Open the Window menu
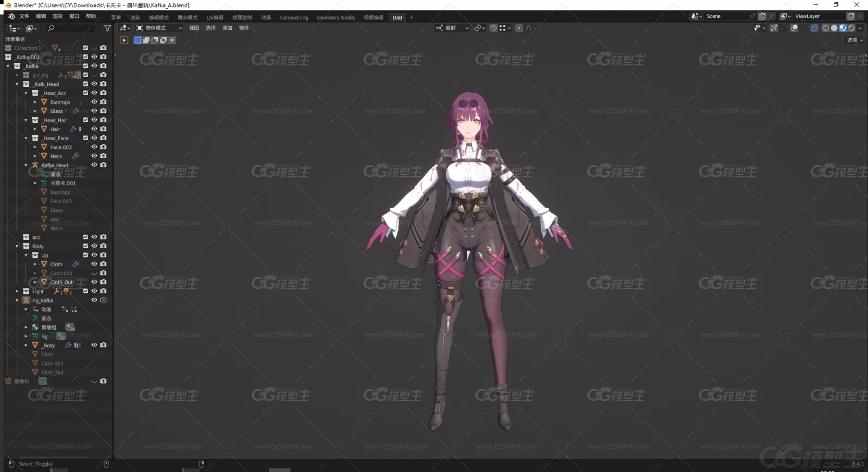Image resolution: width=868 pixels, height=472 pixels. coord(74,16)
